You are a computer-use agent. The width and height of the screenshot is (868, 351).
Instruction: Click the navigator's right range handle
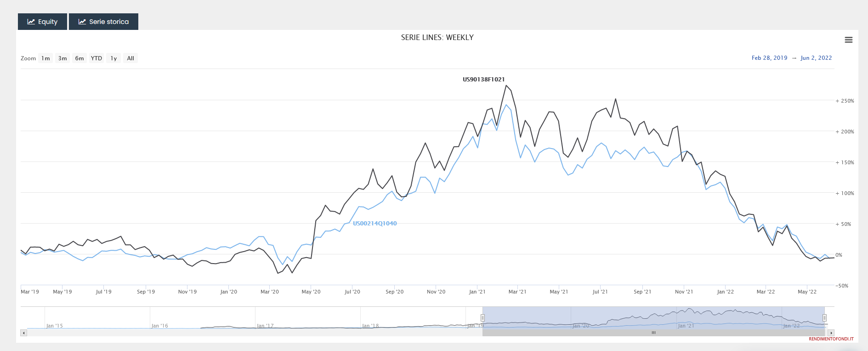pos(824,318)
